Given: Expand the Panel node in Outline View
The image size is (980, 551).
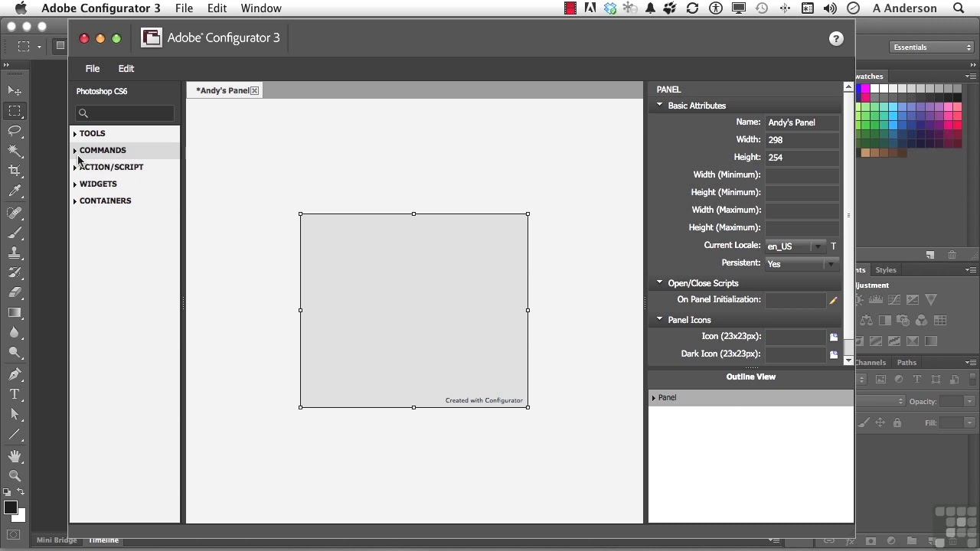Looking at the screenshot, I should [x=654, y=398].
